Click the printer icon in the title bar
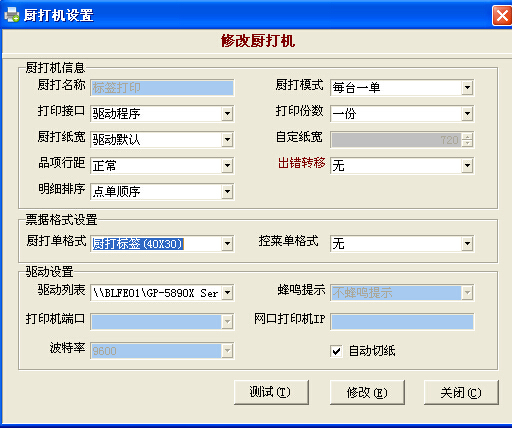 12,15
